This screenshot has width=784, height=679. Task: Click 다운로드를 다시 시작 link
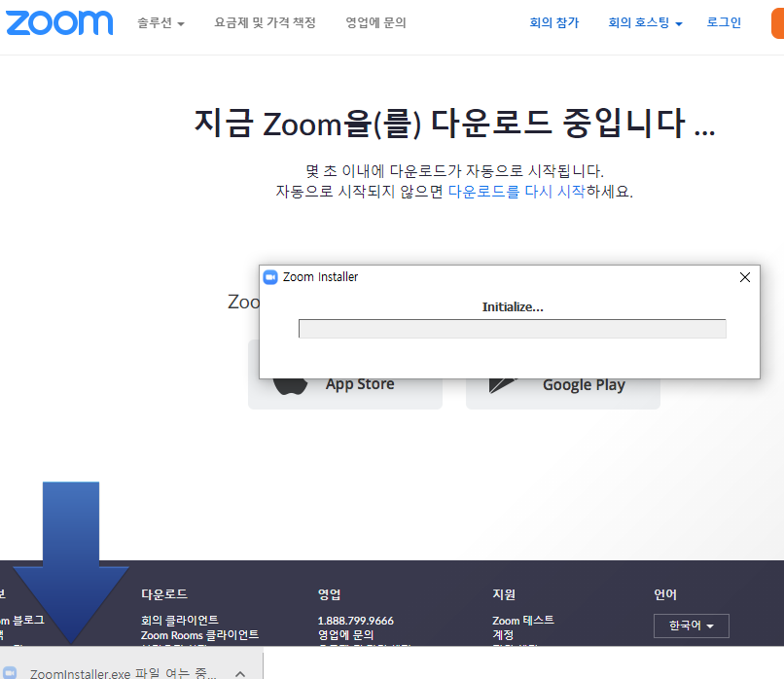click(517, 192)
